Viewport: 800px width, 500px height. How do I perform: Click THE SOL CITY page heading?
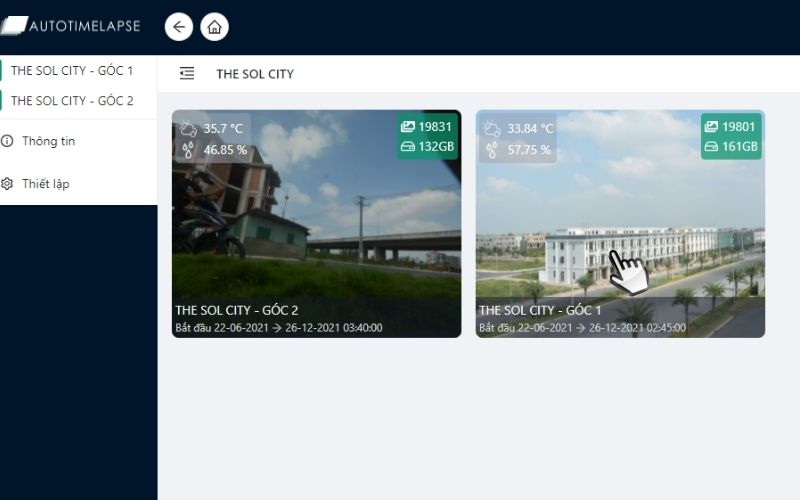tap(255, 74)
